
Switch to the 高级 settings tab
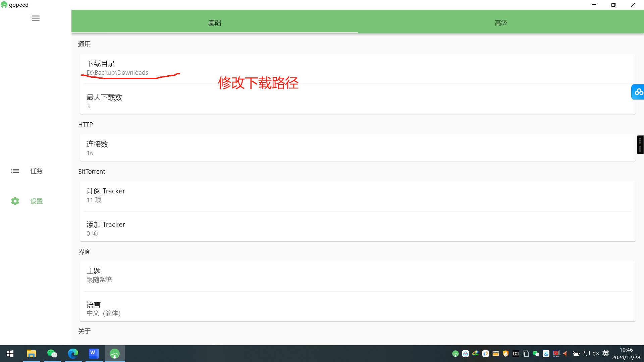pos(501,22)
